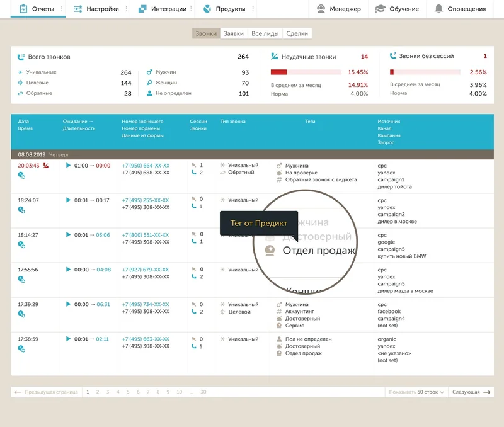Screen dimensions: 504x427
Task: Open the Оповещения bell icon
Action: click(438, 9)
